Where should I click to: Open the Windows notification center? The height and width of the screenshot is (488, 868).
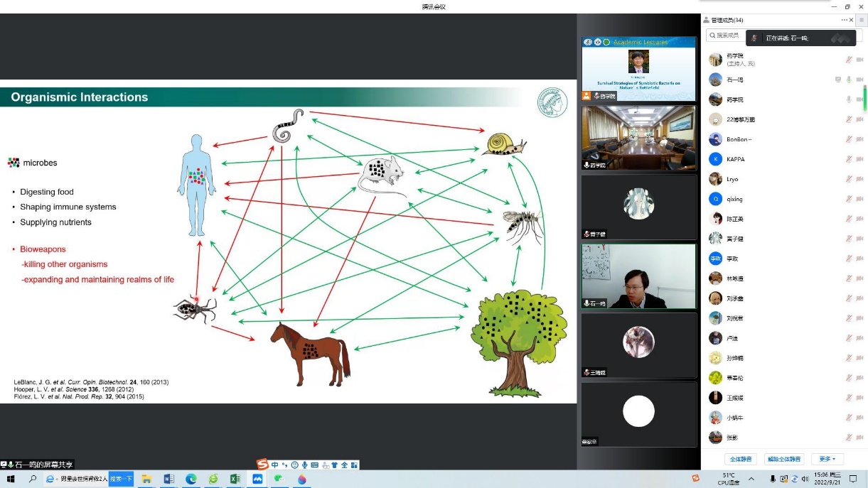click(853, 479)
